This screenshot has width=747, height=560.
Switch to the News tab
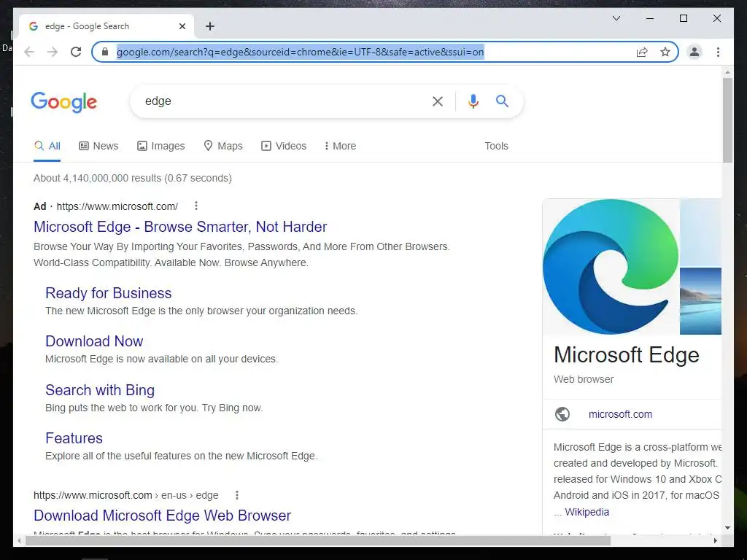[x=98, y=146]
